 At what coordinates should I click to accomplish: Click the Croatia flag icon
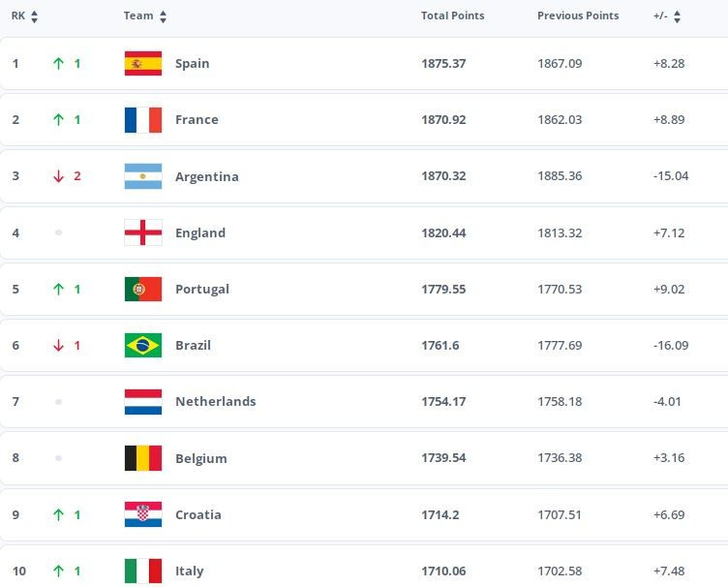[143, 514]
